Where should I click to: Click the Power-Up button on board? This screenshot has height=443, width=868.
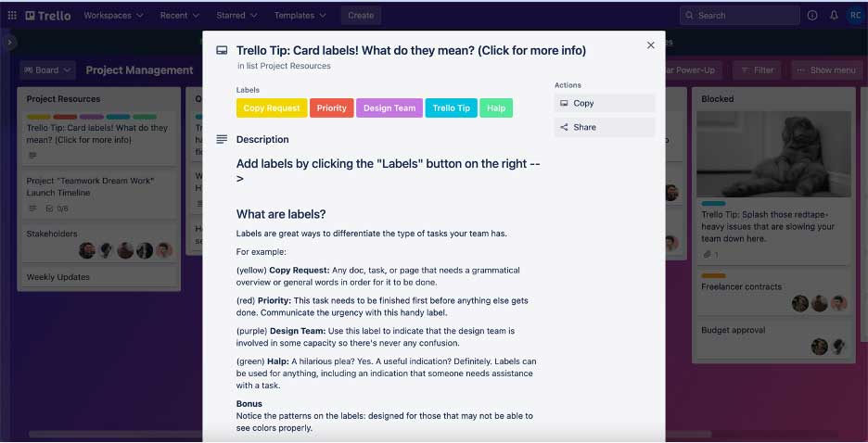click(692, 70)
